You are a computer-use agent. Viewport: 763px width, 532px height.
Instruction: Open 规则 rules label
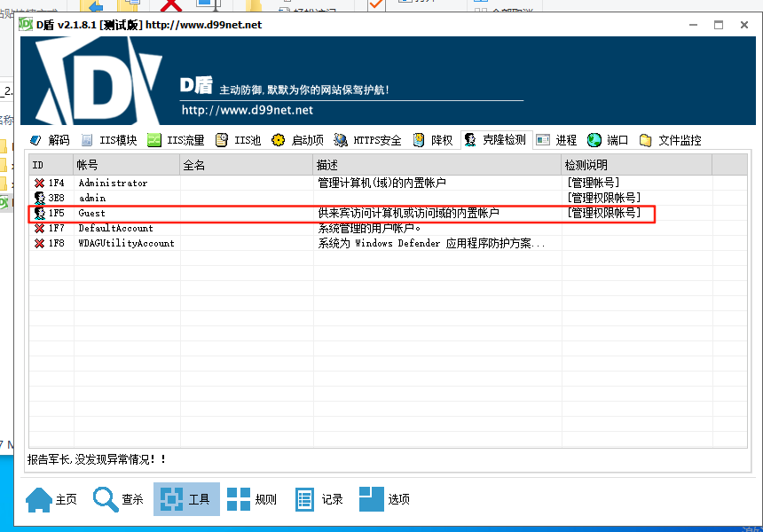coord(265,499)
